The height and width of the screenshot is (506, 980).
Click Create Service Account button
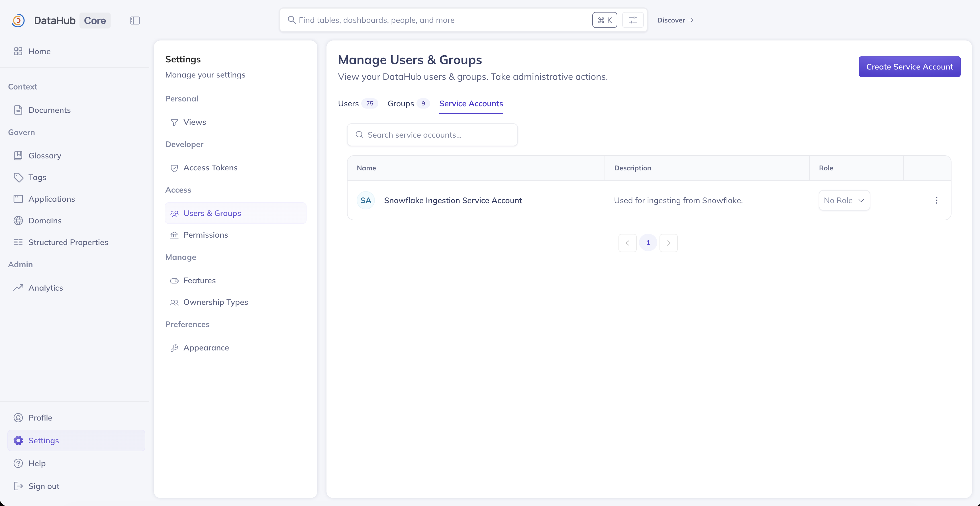coord(909,67)
